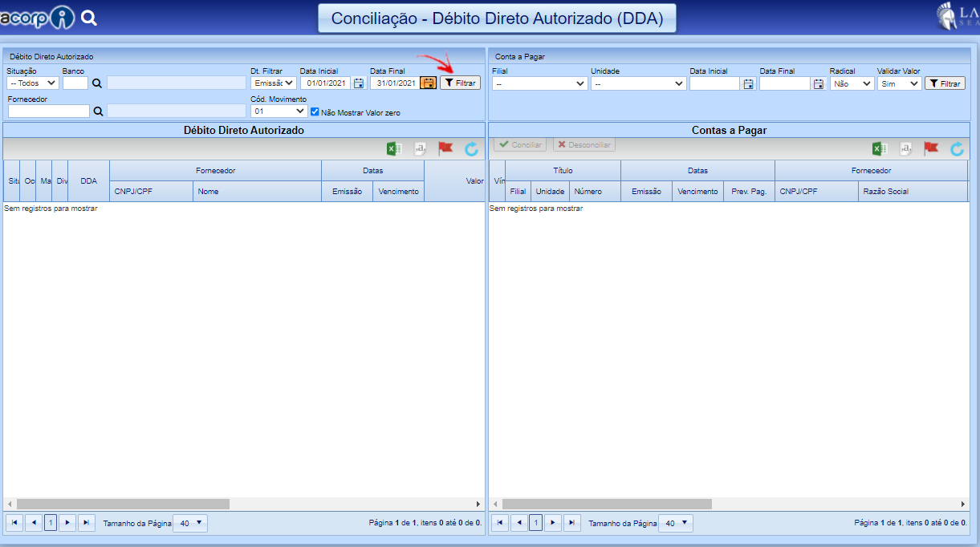Click Filtrar in Conta a Pagar panel
The width and height of the screenshot is (980, 547).
[945, 83]
